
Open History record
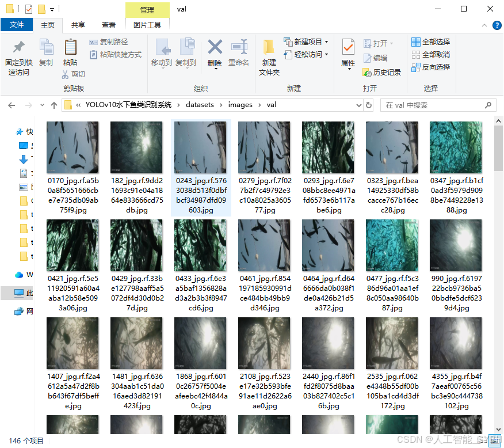coord(382,73)
